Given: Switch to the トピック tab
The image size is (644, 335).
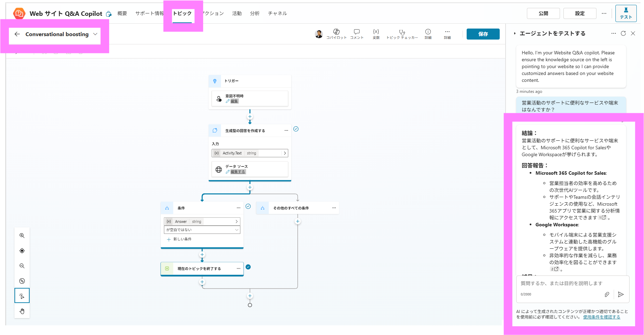Looking at the screenshot, I should tap(182, 13).
